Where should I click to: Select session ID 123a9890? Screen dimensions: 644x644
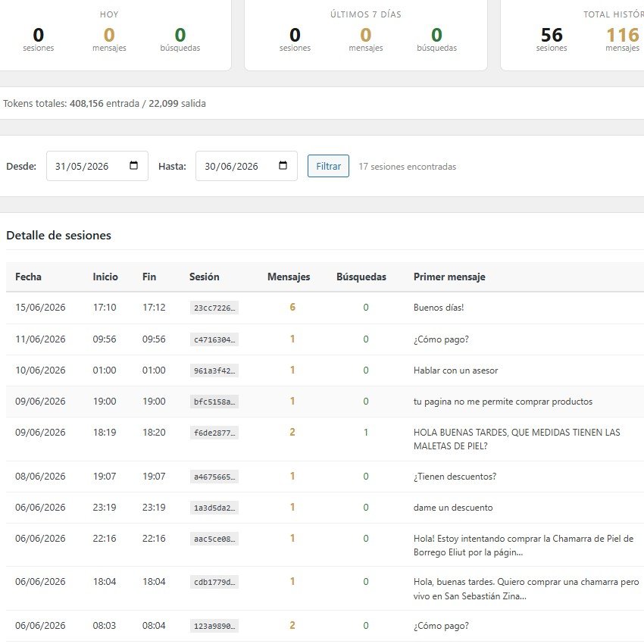coord(214,626)
